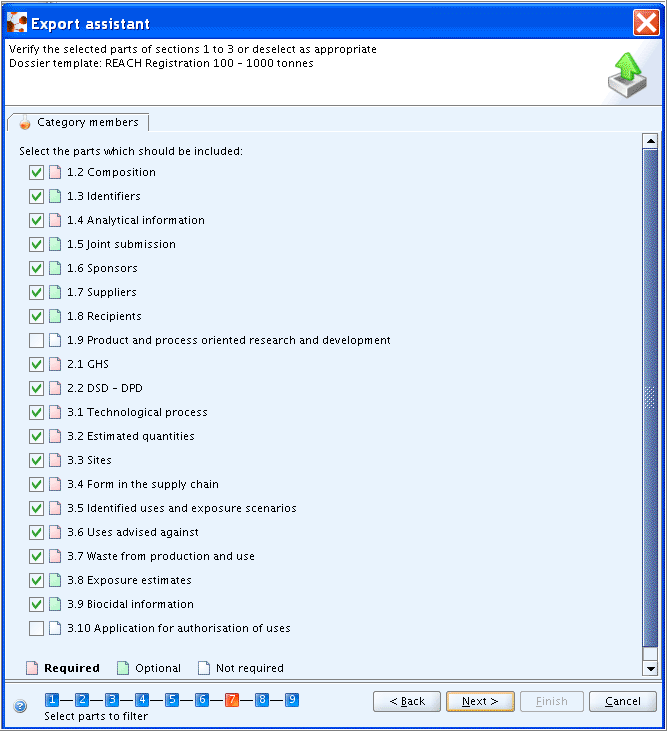Select the highlighted step 7 indicator
The image size is (667, 731).
232,700
